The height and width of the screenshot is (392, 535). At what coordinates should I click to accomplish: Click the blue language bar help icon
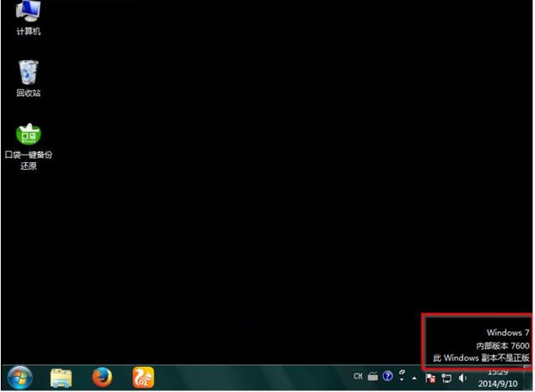click(388, 376)
